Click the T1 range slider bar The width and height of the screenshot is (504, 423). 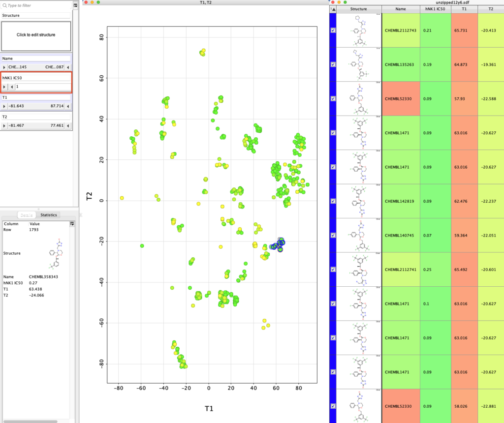coord(36,106)
